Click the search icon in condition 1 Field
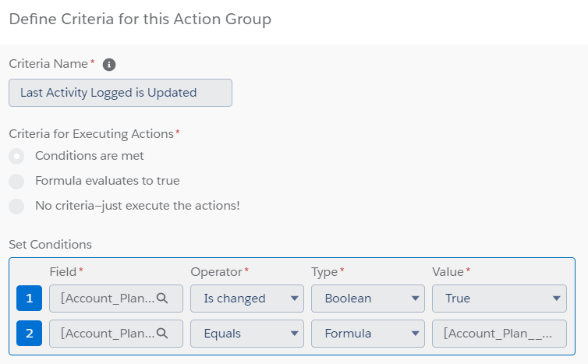This screenshot has height=364, width=588. tap(162, 298)
